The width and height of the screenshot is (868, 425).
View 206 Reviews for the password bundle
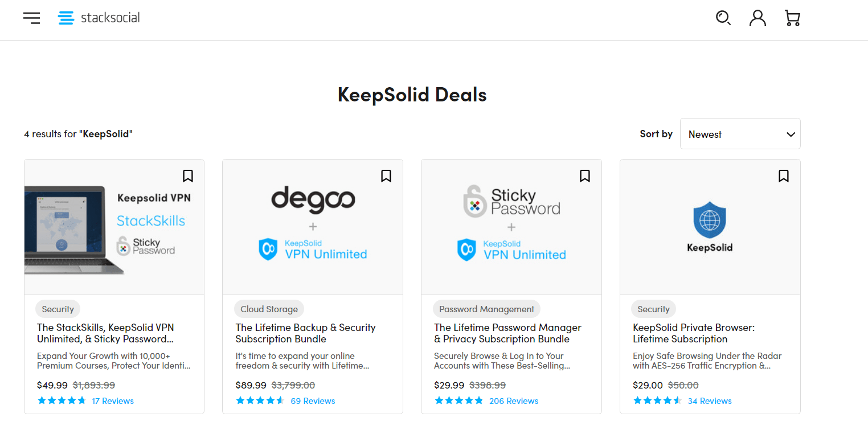coord(514,401)
